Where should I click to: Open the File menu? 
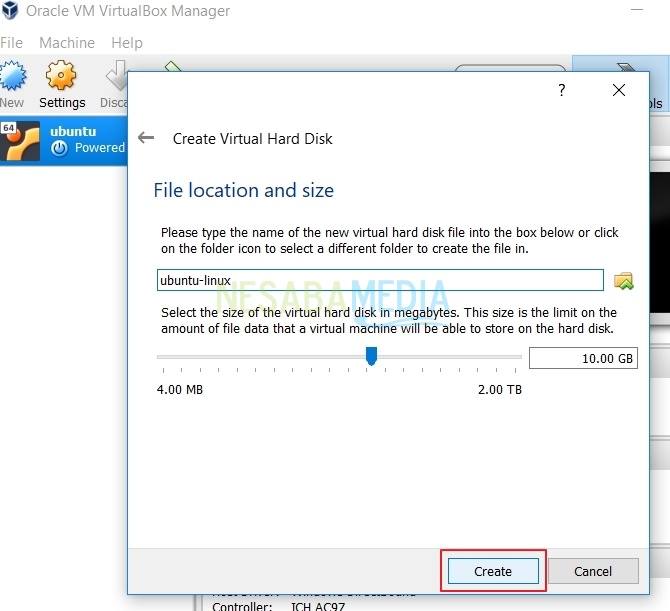click(12, 43)
